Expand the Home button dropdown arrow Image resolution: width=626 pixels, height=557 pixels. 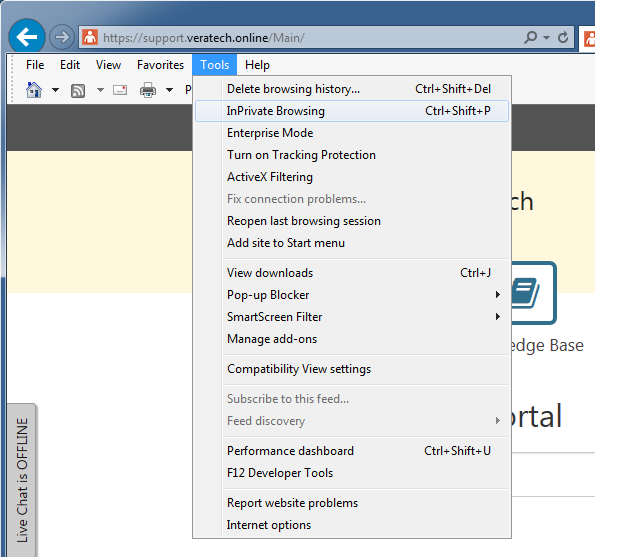click(55, 90)
